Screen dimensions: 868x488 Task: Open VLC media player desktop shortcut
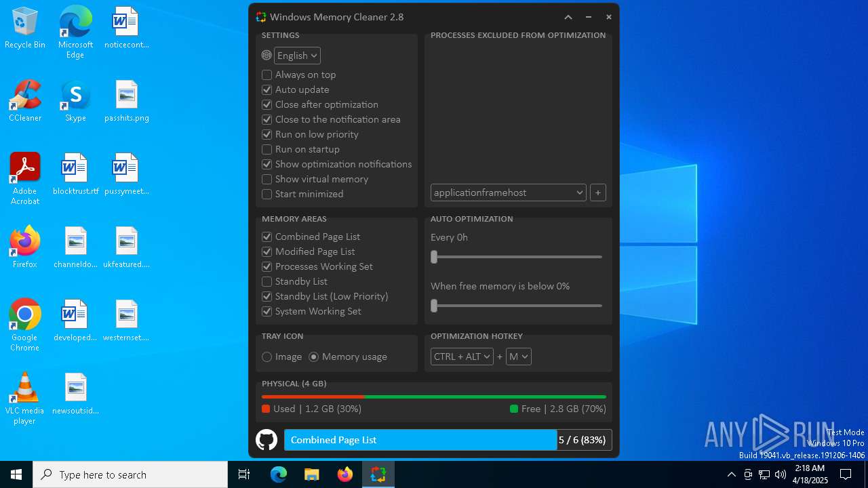[x=25, y=399]
